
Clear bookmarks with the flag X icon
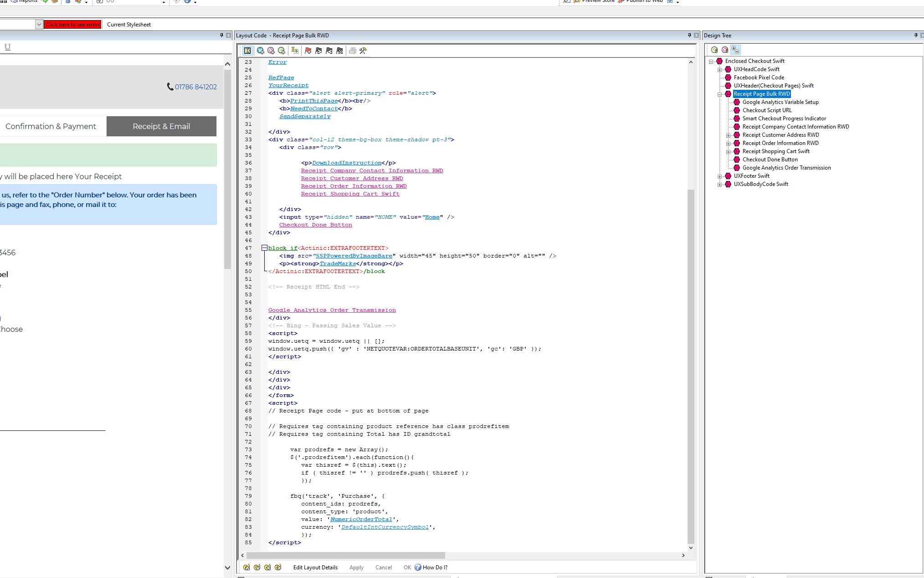point(339,51)
